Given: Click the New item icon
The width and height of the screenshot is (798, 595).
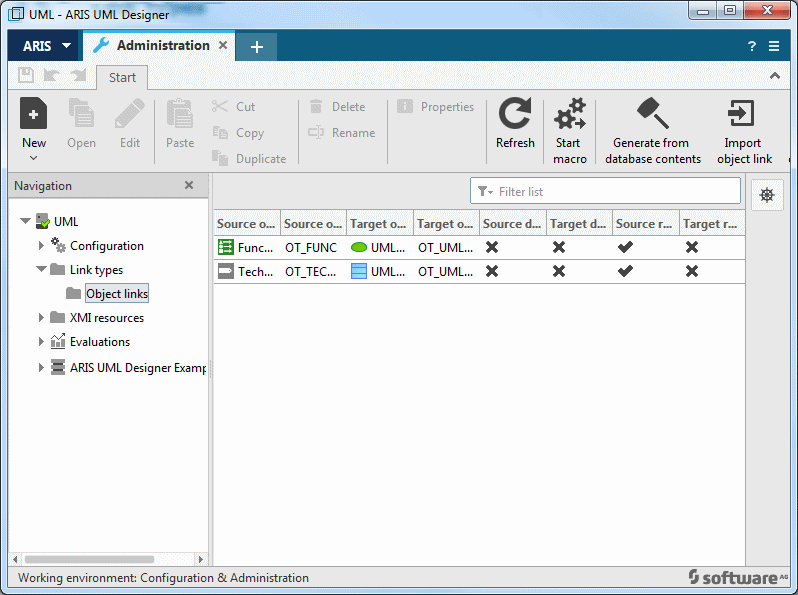Looking at the screenshot, I should coord(34,113).
